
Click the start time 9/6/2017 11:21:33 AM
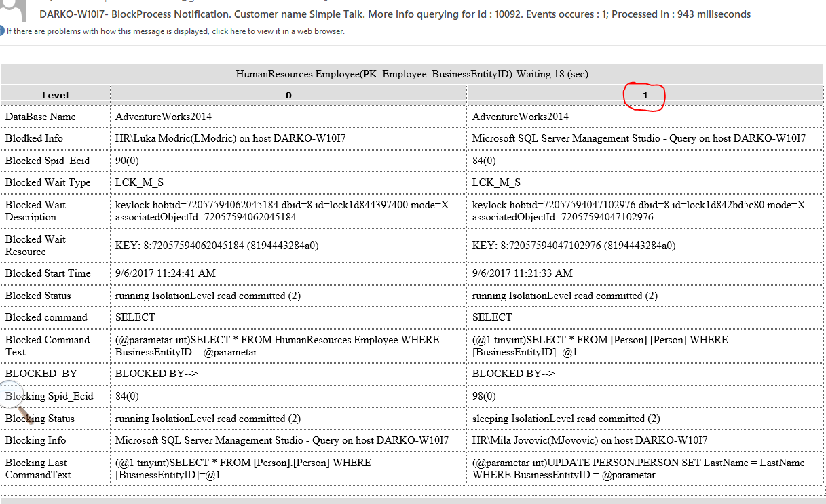click(x=523, y=273)
